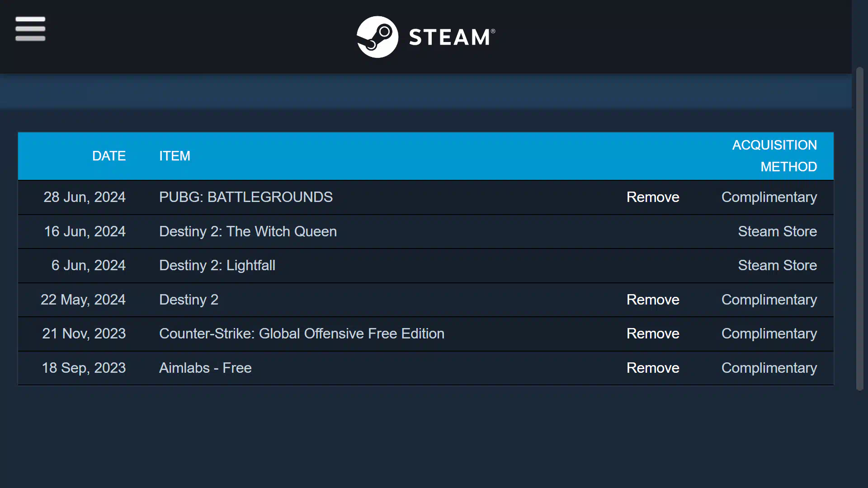Viewport: 868px width, 488px height.
Task: Click the 21 Nov, 2023 date cell
Action: (x=84, y=334)
